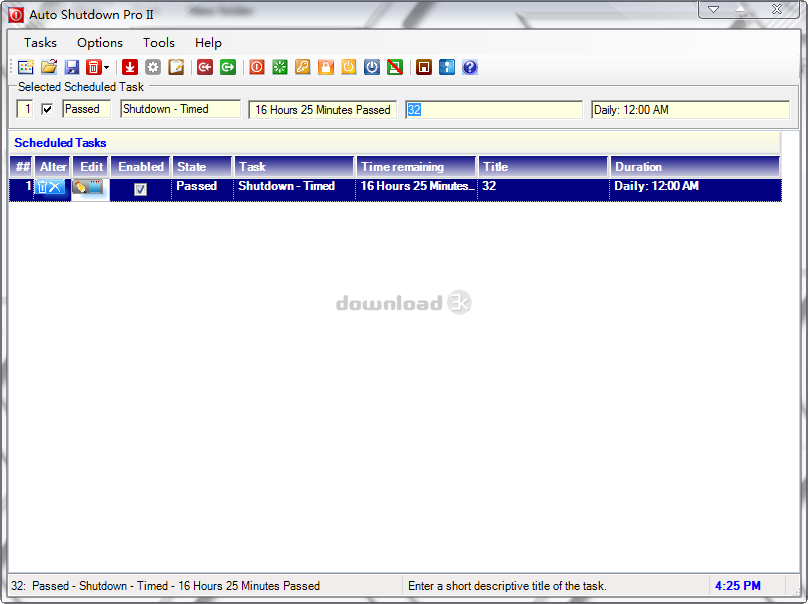Image resolution: width=808 pixels, height=604 pixels.
Task: Sort by Title column header
Action: pyautogui.click(x=543, y=167)
